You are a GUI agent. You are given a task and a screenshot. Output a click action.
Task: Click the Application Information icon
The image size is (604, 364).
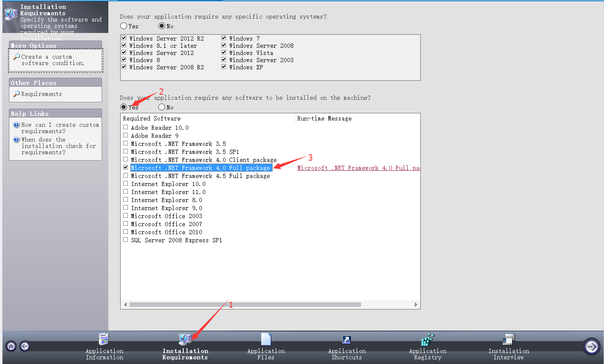tap(104, 339)
